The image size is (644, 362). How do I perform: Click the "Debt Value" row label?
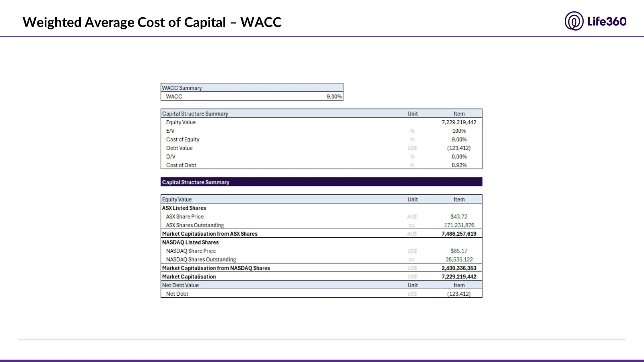[x=180, y=148]
